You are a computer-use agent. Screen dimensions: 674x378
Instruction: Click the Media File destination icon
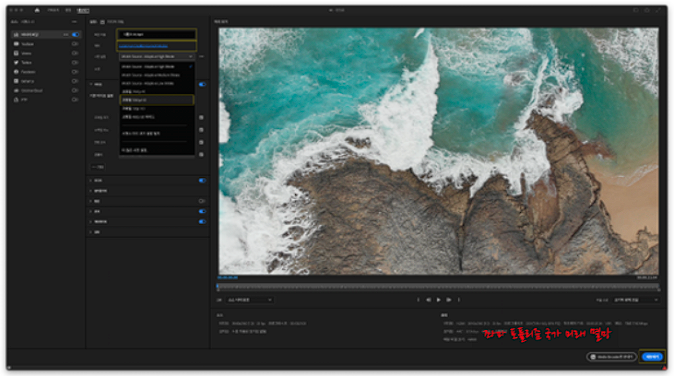16,34
